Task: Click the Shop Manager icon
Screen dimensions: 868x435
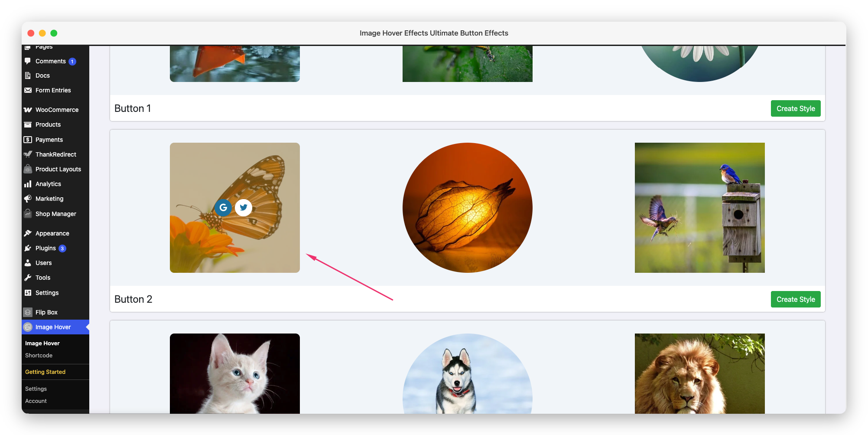Action: pos(28,214)
